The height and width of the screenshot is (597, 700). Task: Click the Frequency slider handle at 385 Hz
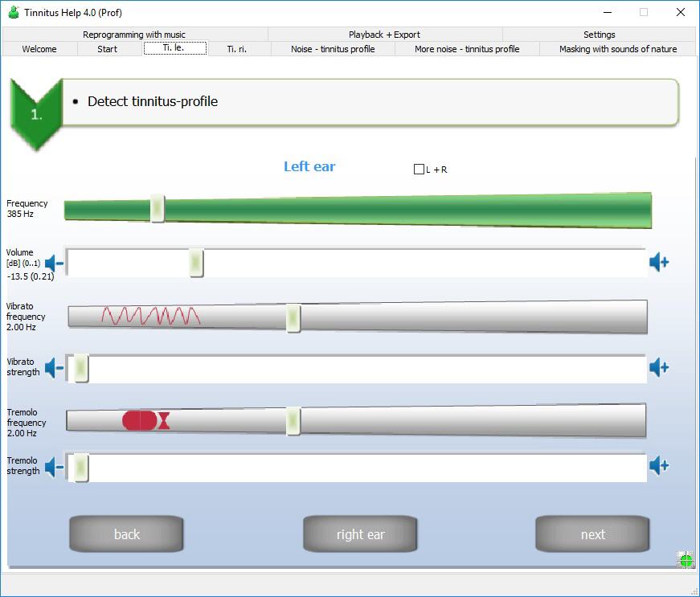coord(158,209)
